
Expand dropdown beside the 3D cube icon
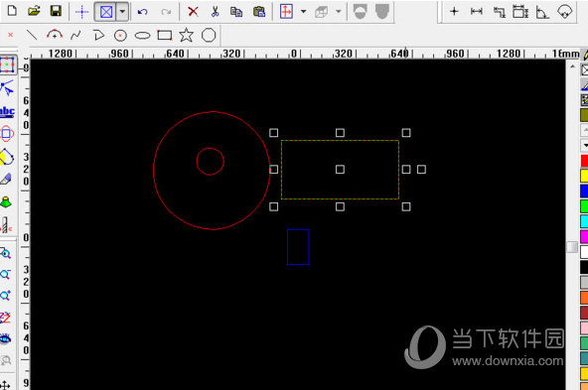click(339, 12)
